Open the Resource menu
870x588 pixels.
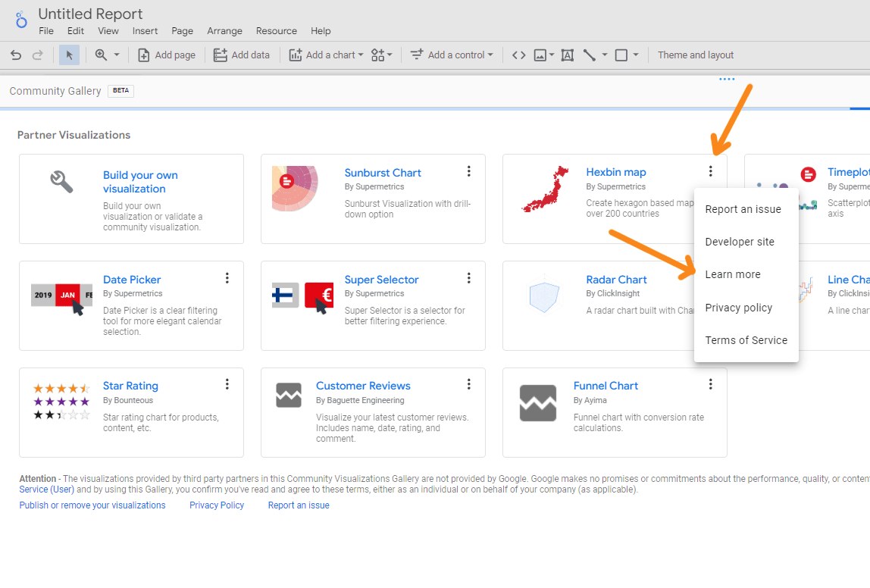277,31
